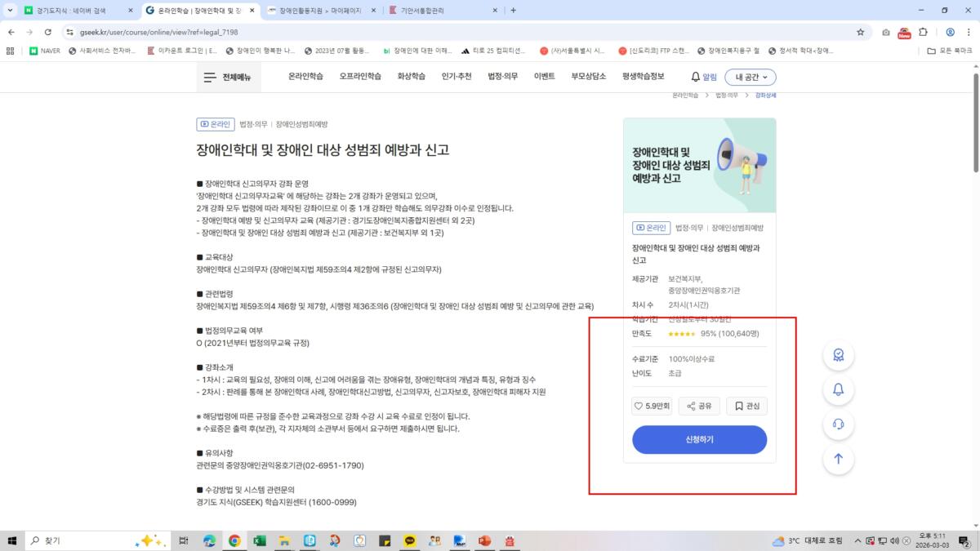
Task: Toggle the 관심 bookmark button
Action: pos(746,406)
